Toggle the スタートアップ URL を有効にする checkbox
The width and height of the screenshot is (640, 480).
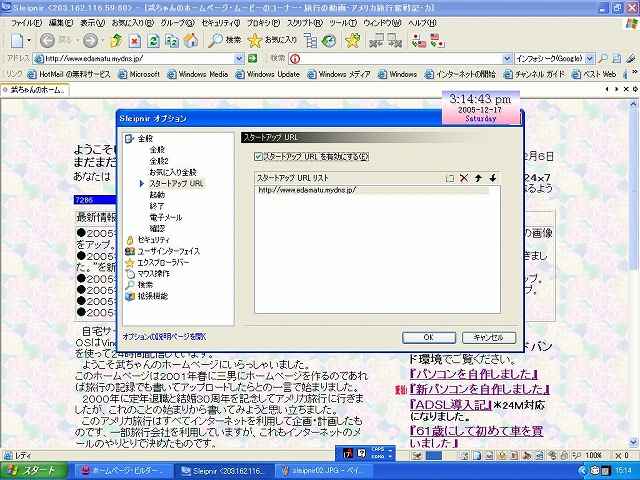coord(258,157)
